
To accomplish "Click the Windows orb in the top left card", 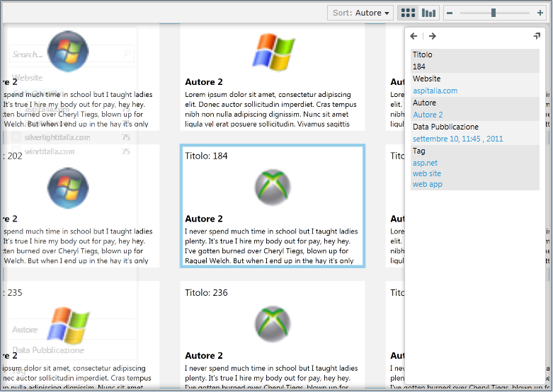I will [68, 51].
